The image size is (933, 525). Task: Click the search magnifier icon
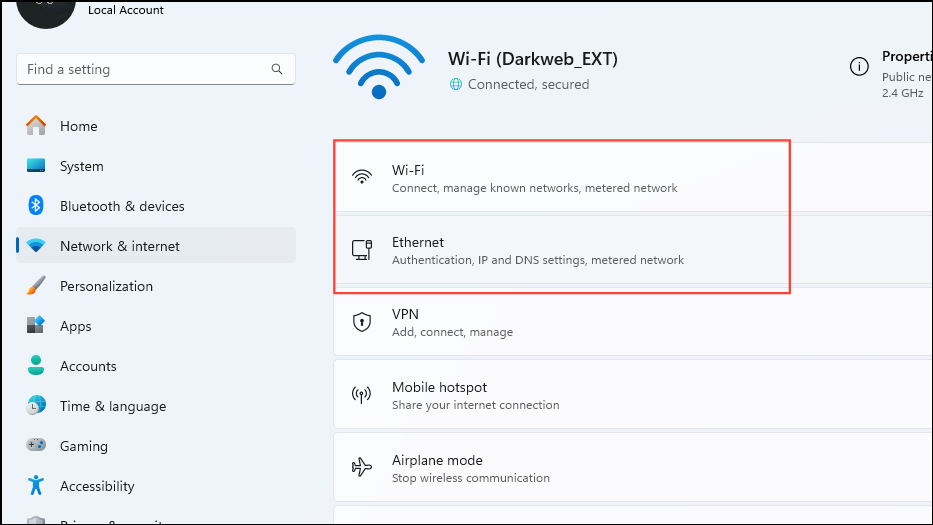click(277, 69)
